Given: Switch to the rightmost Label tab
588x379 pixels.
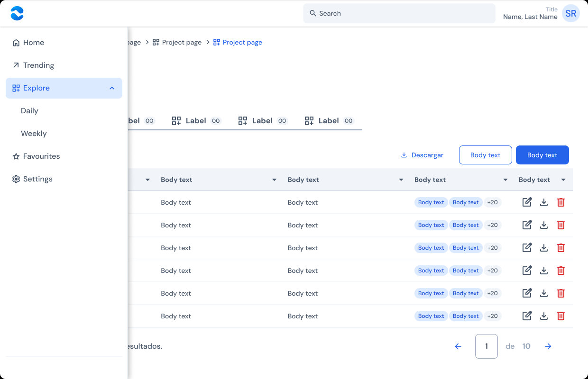Looking at the screenshot, I should point(329,121).
